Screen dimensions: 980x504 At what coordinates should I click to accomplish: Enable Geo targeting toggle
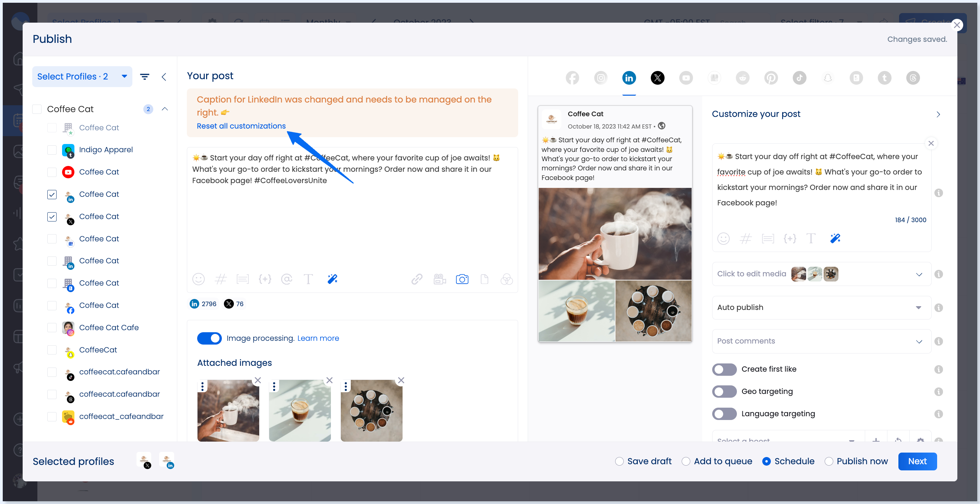coord(724,392)
